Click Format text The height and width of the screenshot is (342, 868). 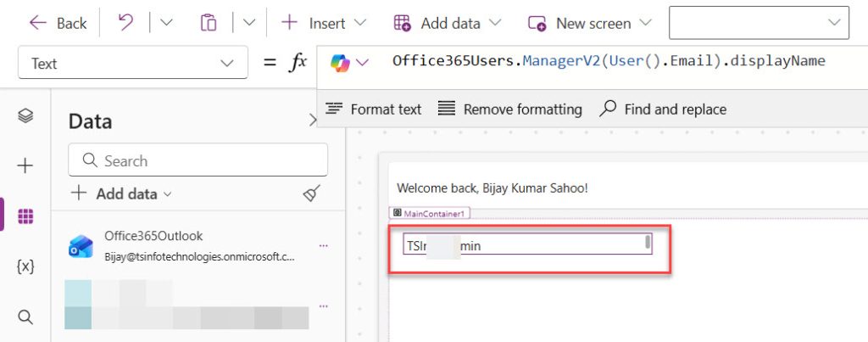pos(373,109)
